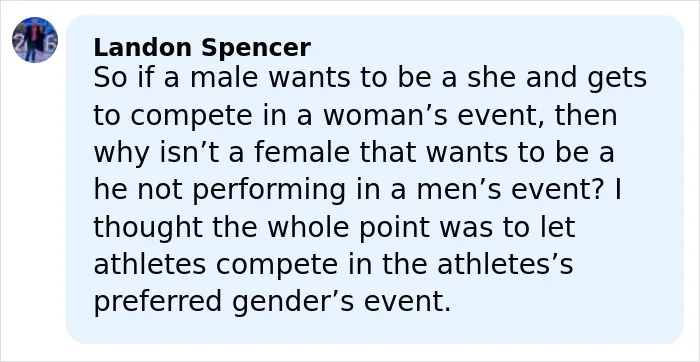Open the Landon Spencer profile name link
The image size is (700, 362).
pos(202,48)
